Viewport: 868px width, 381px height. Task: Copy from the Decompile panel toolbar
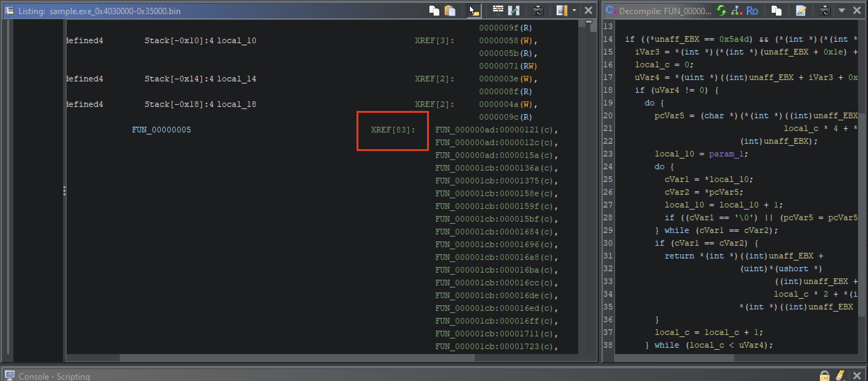click(776, 11)
